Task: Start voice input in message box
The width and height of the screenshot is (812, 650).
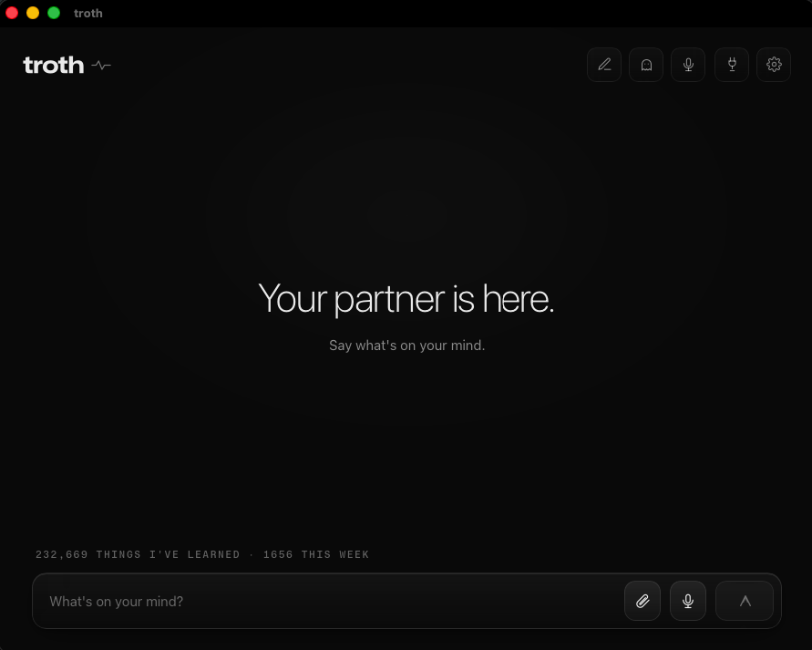Action: coord(688,601)
